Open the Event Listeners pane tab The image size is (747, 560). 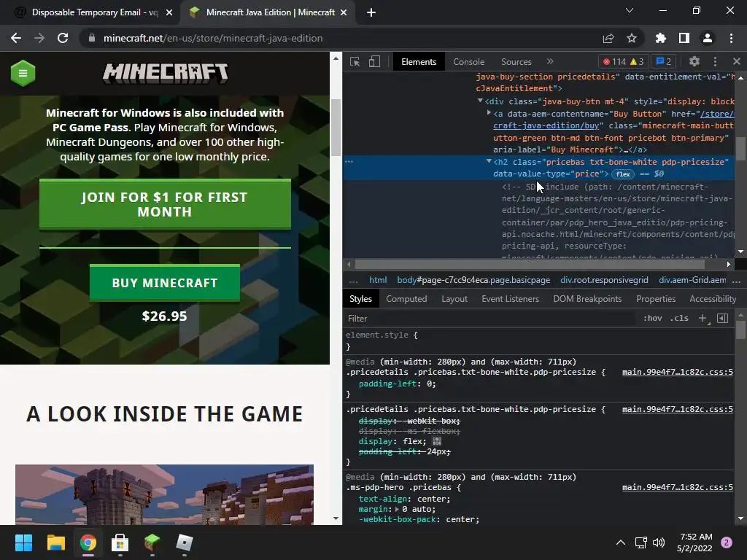tap(510, 298)
